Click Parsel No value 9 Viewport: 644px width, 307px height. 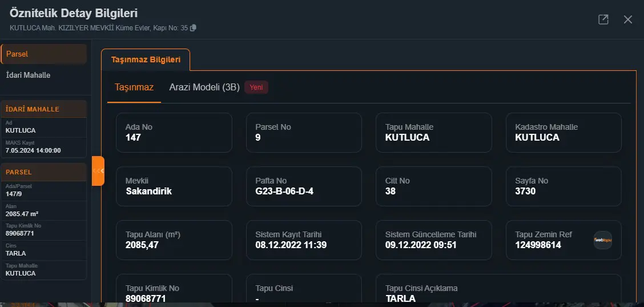258,137
